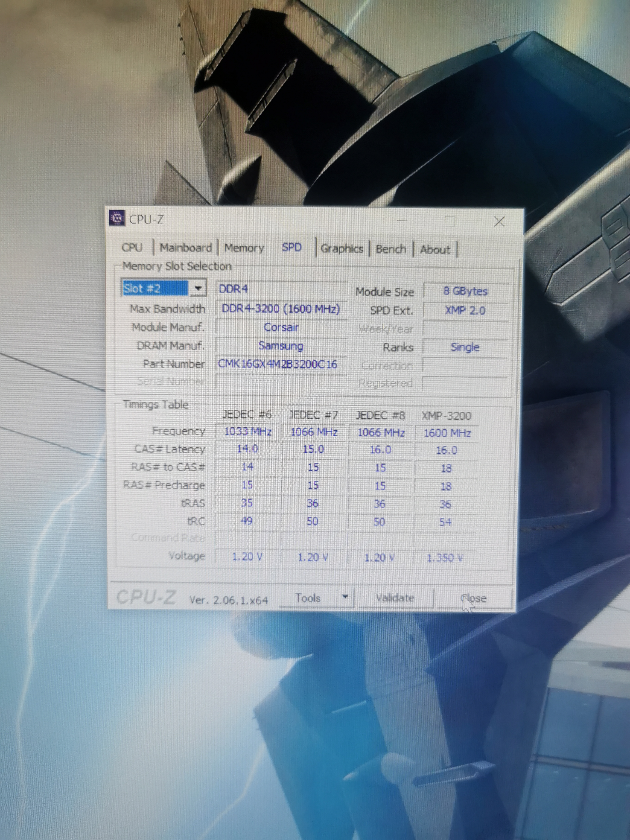Click the Tools button
Screen dimensions: 630x840
click(x=308, y=598)
